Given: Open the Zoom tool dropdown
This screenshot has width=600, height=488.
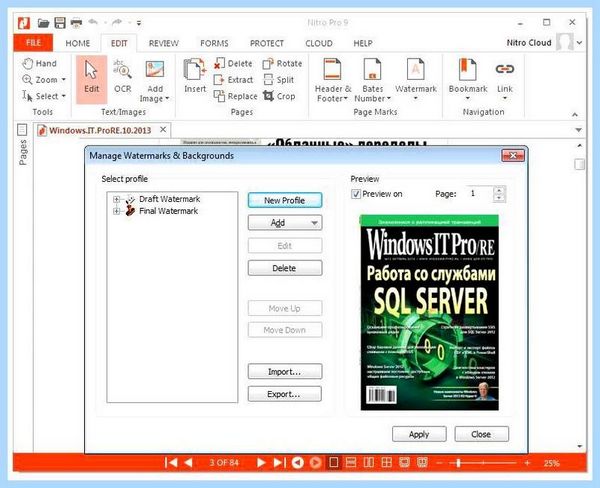Looking at the screenshot, I should coord(64,80).
